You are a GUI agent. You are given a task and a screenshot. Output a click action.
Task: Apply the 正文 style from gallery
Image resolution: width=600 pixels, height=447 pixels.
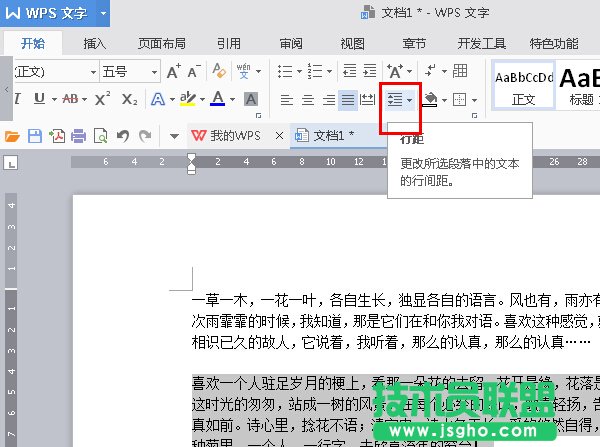point(523,85)
